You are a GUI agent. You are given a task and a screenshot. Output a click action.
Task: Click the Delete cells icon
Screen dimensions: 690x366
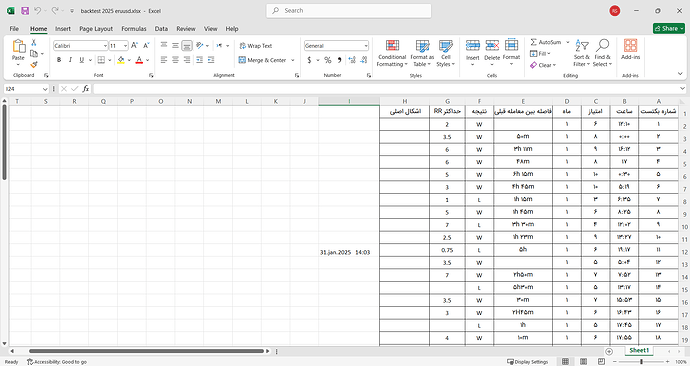(x=492, y=45)
